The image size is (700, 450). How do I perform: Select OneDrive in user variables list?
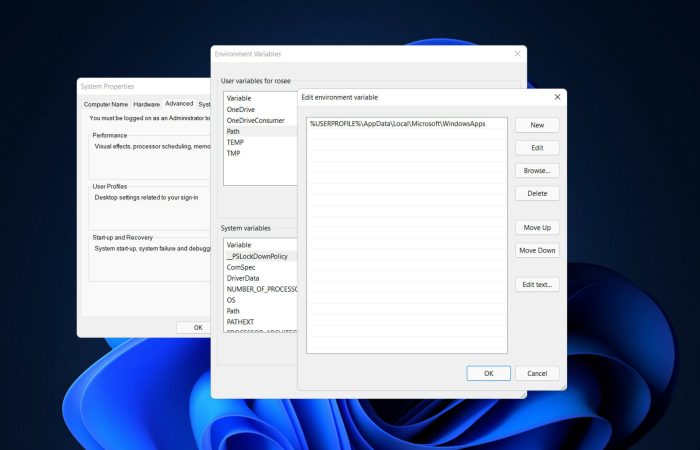(260, 109)
